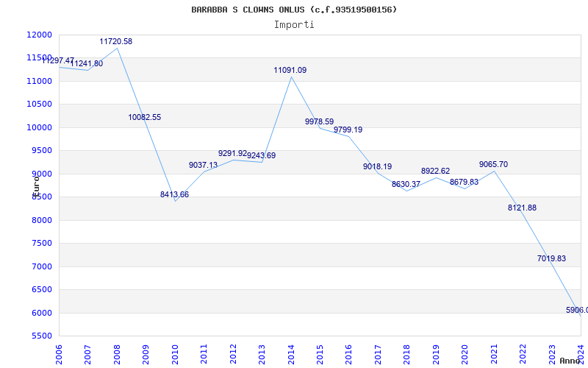
Task: Click x-axis year 2021
Action: tap(494, 354)
